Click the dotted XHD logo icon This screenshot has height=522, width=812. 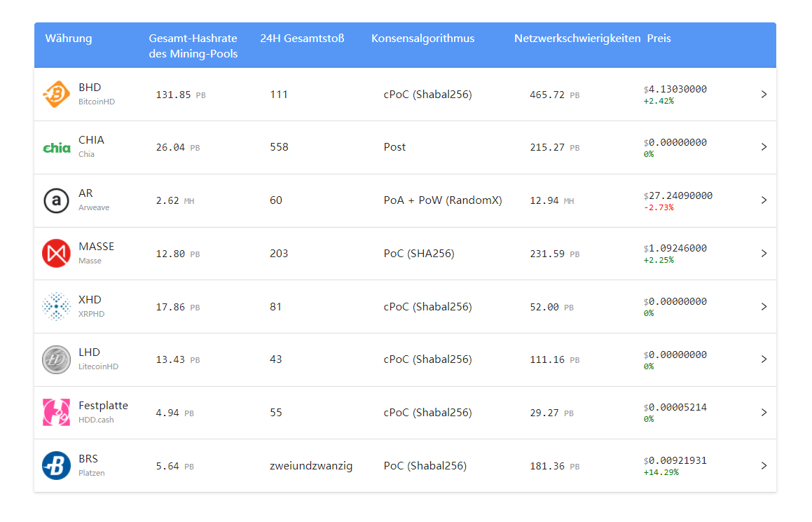coord(56,307)
